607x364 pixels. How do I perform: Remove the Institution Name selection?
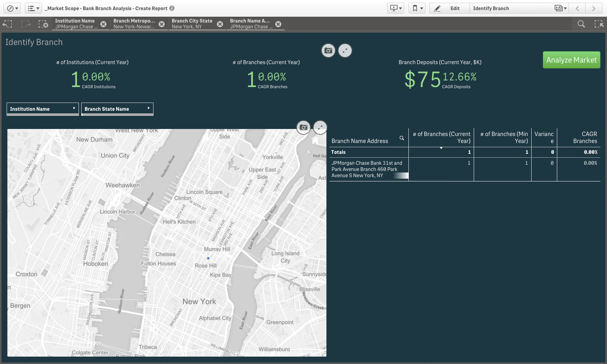[x=103, y=24]
